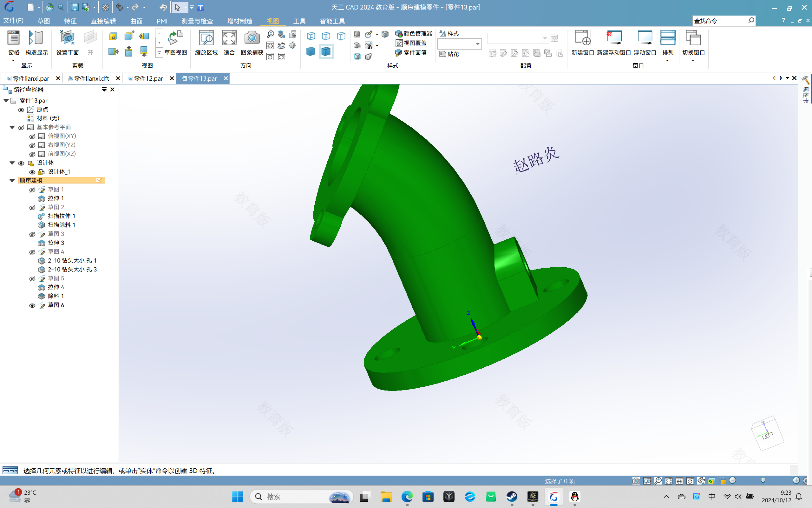Screen dimensions: 812x508
Task: Click the 样式 styles button
Action: pos(449,33)
